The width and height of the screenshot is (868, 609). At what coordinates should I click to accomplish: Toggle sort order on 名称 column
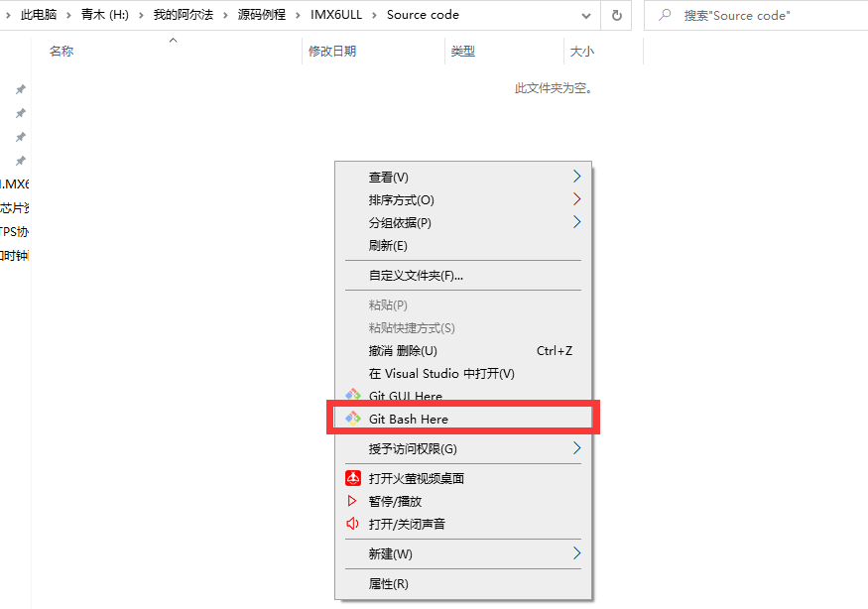click(x=62, y=51)
